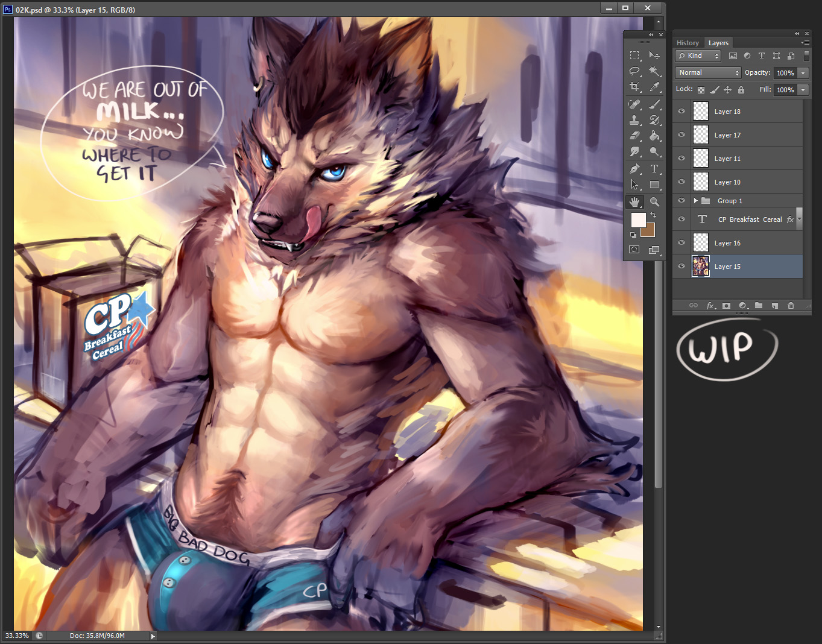Filter layers for shape layers
Image resolution: width=822 pixels, height=644 pixels.
click(776, 55)
